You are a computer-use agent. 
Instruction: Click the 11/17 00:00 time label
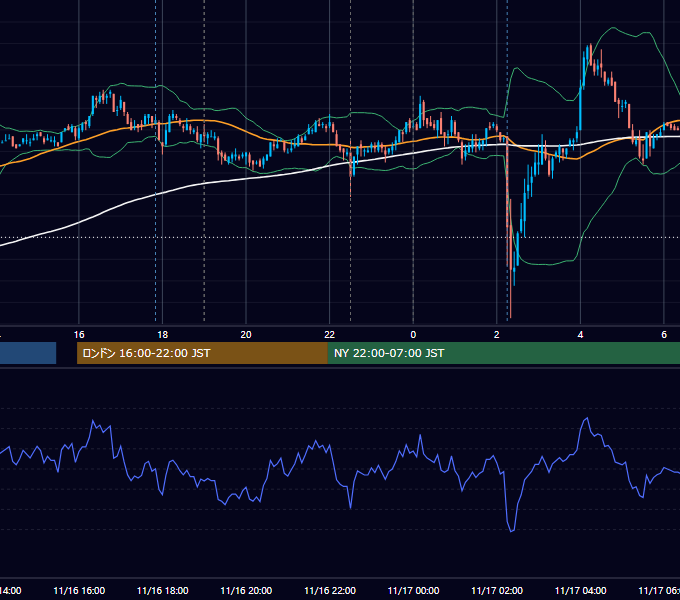pyautogui.click(x=413, y=590)
